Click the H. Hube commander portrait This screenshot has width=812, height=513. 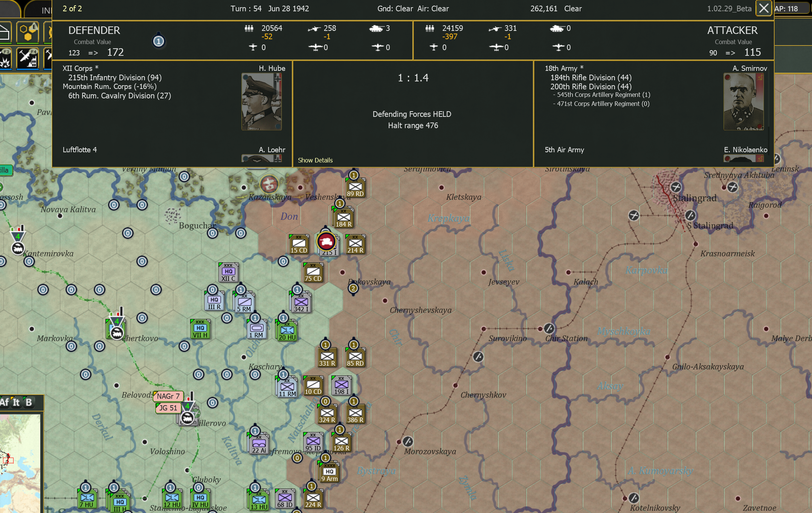[x=262, y=102]
